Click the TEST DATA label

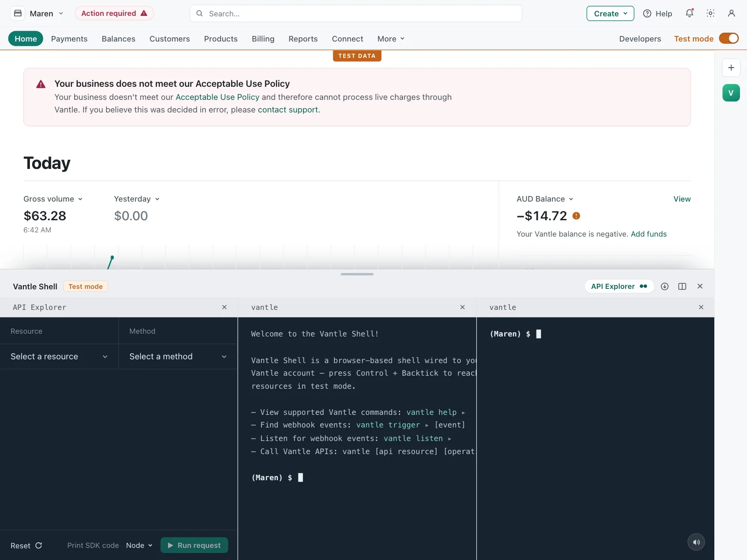coord(357,56)
